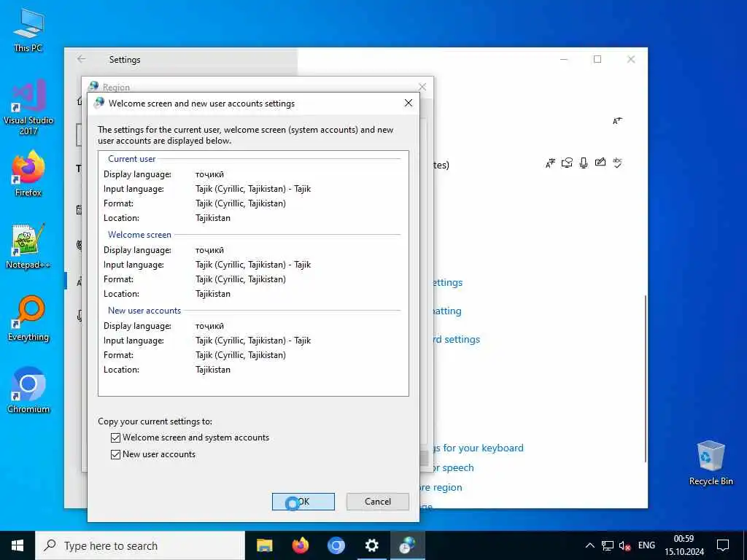Open the speech link in Settings
Screen dimensions: 747x560
[x=452, y=467]
